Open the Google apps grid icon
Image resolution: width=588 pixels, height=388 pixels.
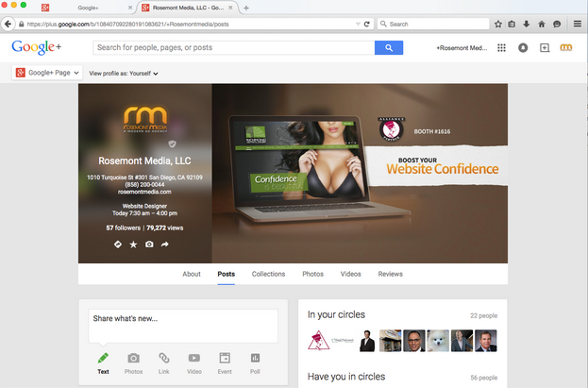click(x=501, y=47)
